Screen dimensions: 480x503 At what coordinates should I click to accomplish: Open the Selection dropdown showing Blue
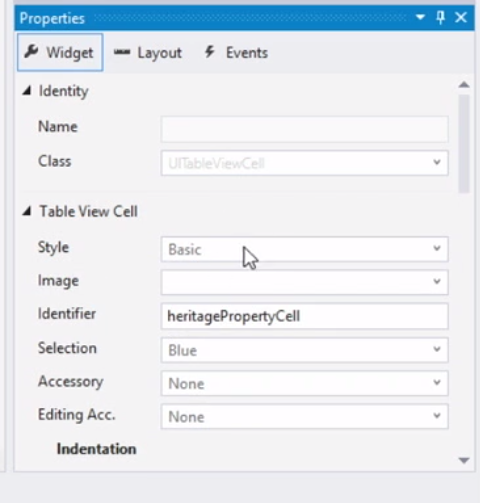(x=304, y=350)
